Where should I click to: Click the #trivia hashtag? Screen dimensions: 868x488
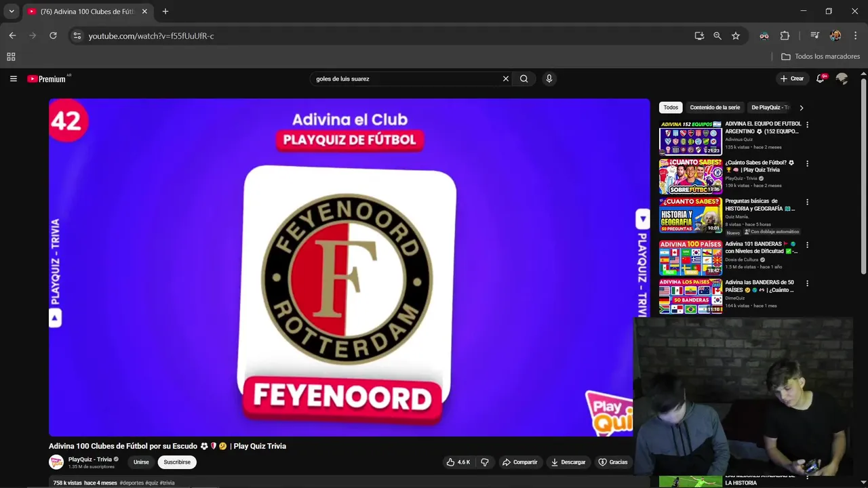pos(167,483)
